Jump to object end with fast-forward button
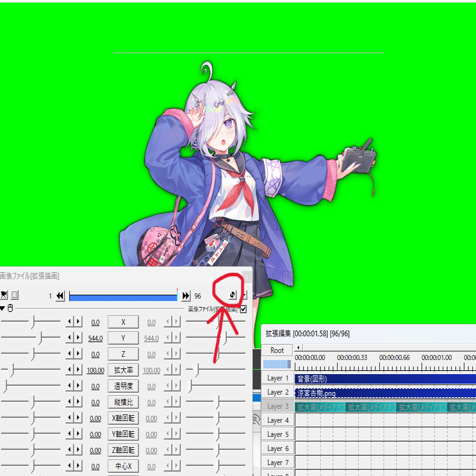 pos(186,296)
